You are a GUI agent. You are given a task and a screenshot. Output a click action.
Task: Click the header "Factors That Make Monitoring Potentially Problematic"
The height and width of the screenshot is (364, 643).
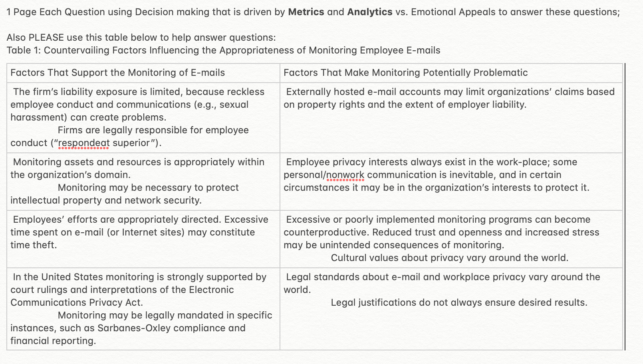(406, 73)
